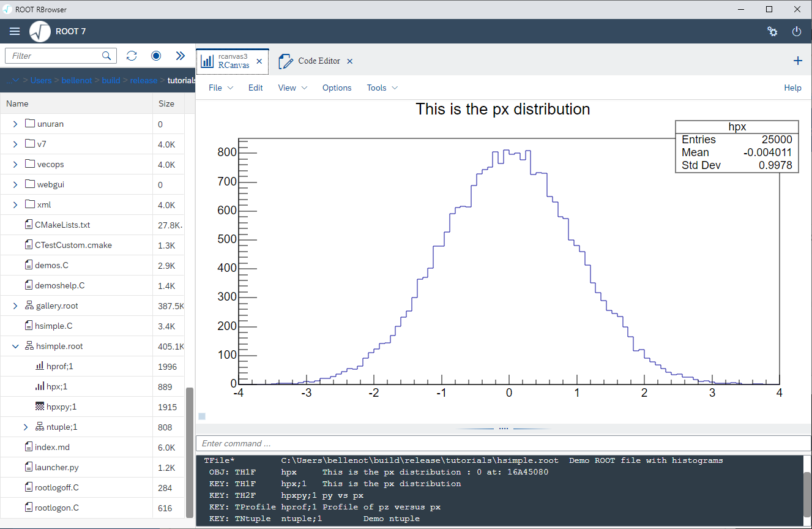Click the refresh icon in browser toolbar
Screen dimensions: 812x529
132,56
